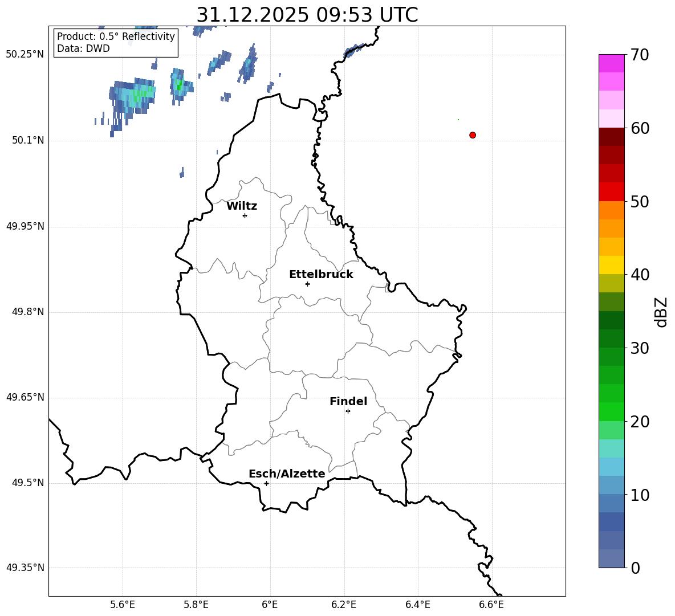Click the 70 tick label on colorbar
Viewport: 675px width, 616px height.
tap(640, 55)
